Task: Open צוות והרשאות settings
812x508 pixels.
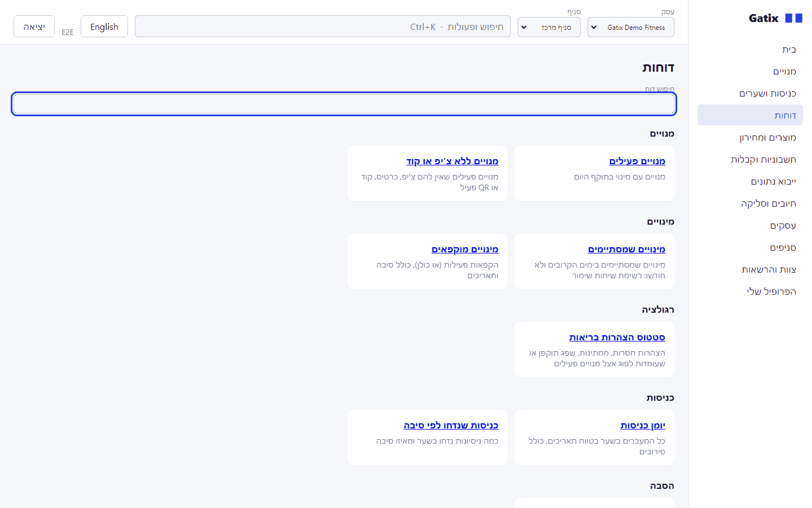Action: point(750,270)
